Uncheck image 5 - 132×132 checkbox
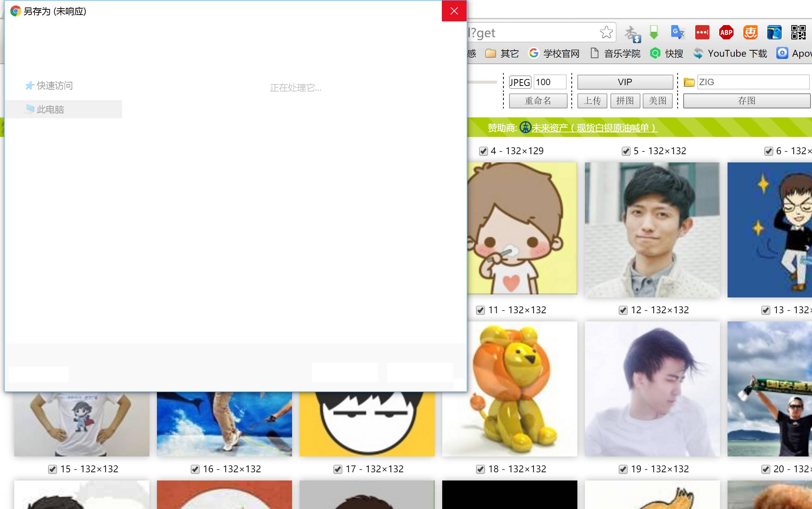This screenshot has height=509, width=812. click(x=626, y=151)
